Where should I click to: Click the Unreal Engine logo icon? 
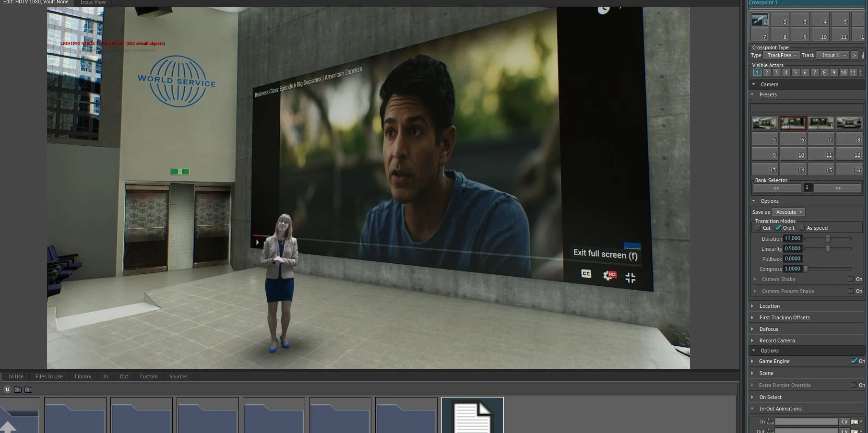7,389
